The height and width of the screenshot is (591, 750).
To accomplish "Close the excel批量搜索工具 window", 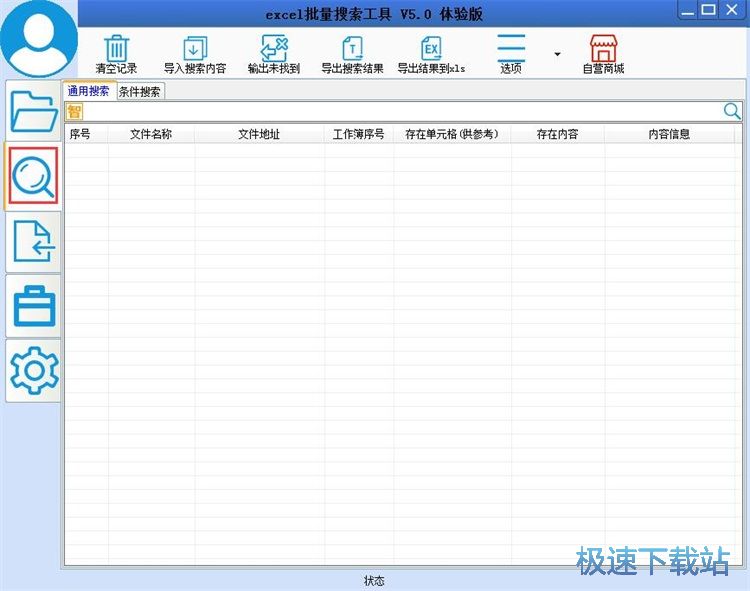I will (732, 10).
